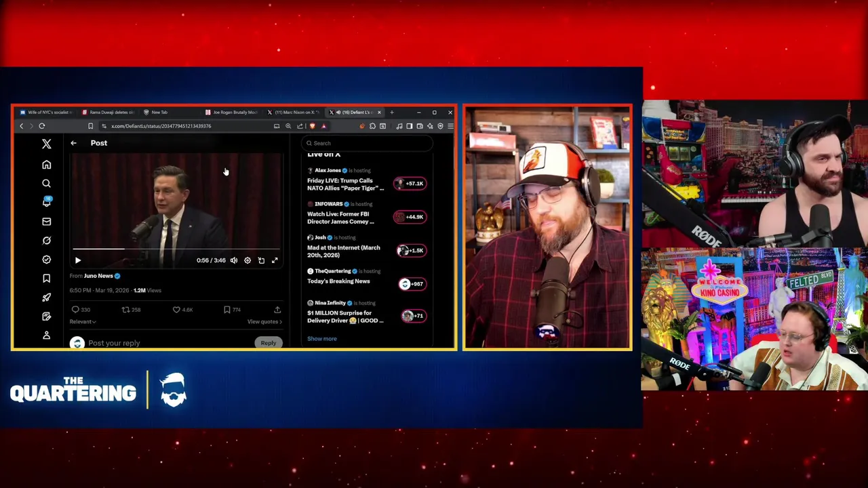Open Grok icon in sidebar
This screenshot has height=488, width=868.
coord(46,241)
